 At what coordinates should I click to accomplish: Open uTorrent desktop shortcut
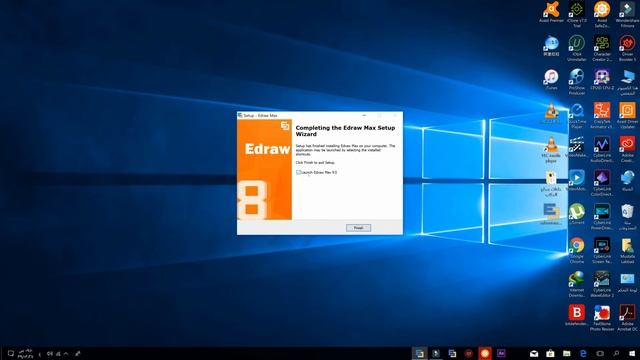pyautogui.click(x=577, y=214)
